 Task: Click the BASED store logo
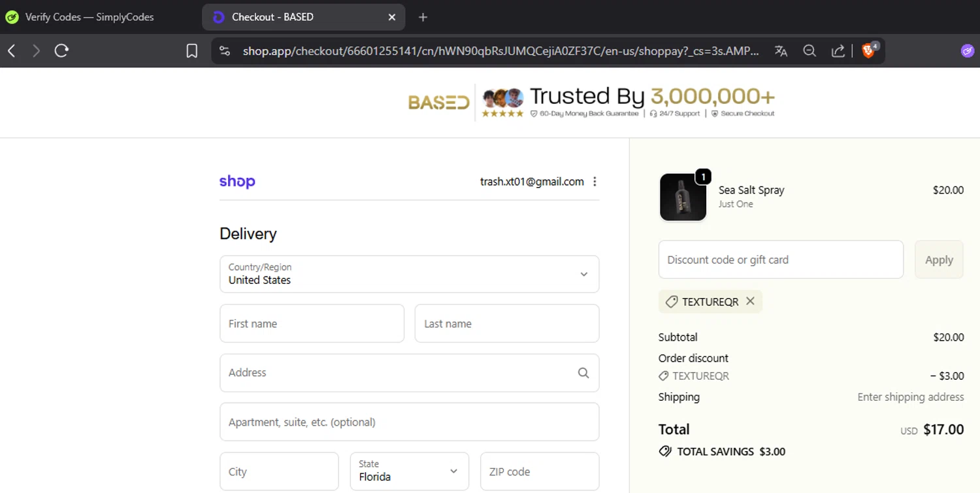point(438,103)
